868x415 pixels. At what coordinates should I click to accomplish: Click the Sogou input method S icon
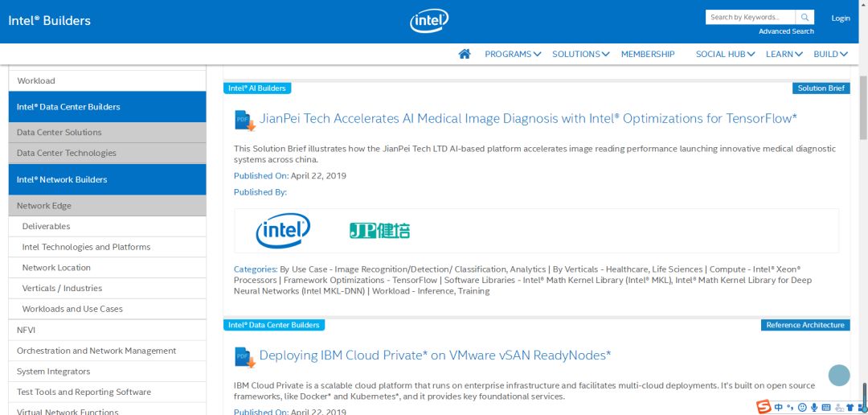[763, 407]
